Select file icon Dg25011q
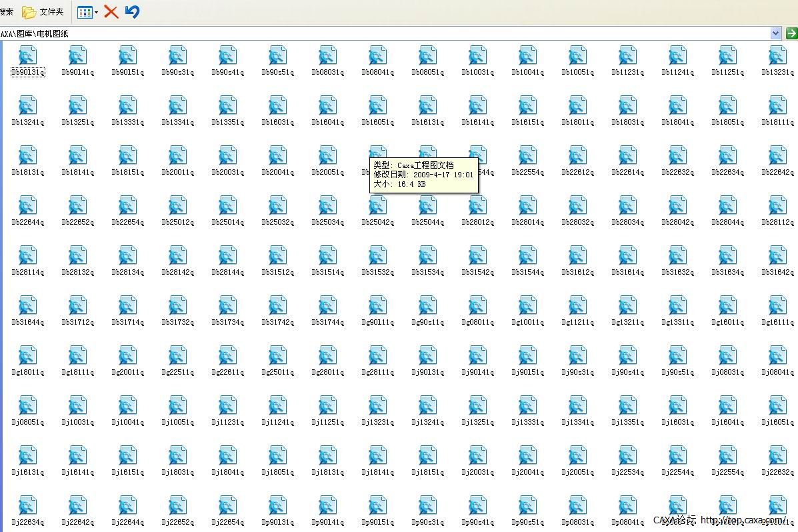The height and width of the screenshot is (532, 798). (x=278, y=355)
